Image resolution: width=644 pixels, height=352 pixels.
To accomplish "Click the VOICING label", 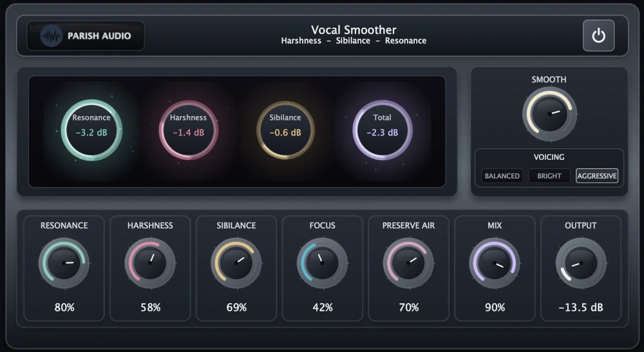I will pos(549,157).
